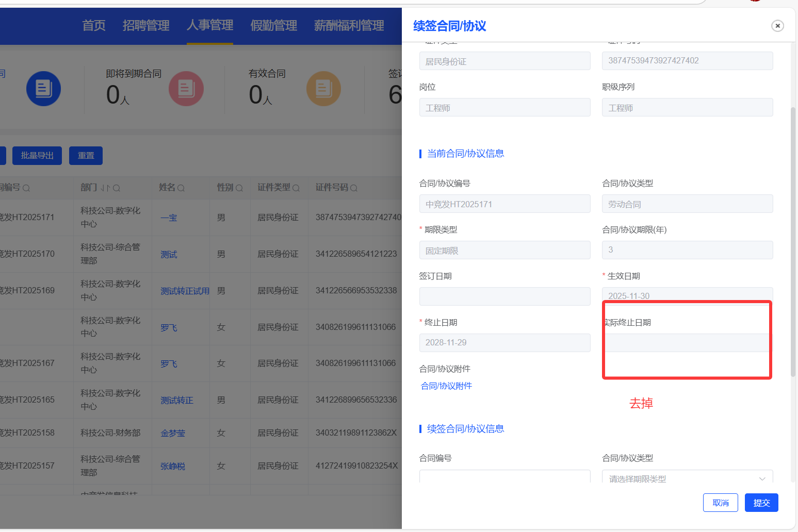Sort the table using the 部门 sort arrows
This screenshot has width=798, height=532.
(x=105, y=188)
